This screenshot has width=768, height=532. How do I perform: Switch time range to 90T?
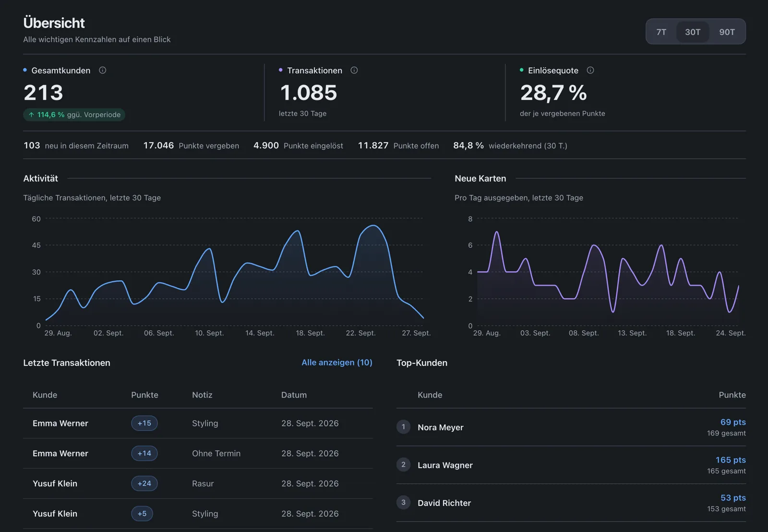coord(727,32)
